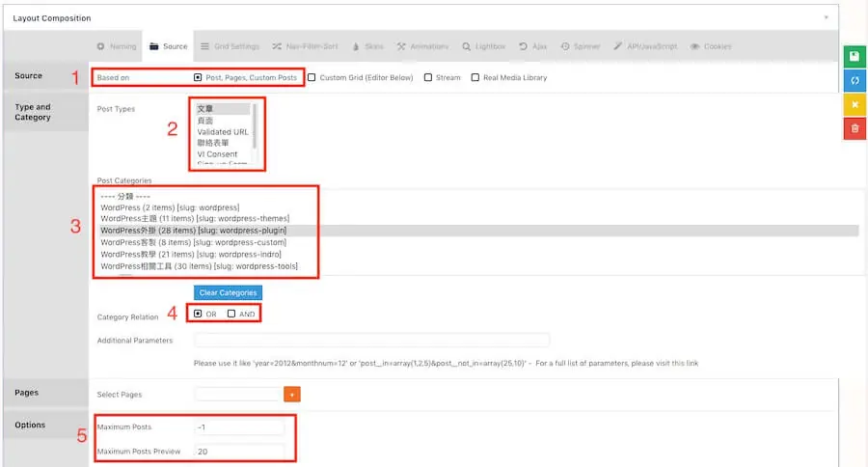The width and height of the screenshot is (868, 467).
Task: Select WordPress客製 (8 items) category
Action: [478, 242]
